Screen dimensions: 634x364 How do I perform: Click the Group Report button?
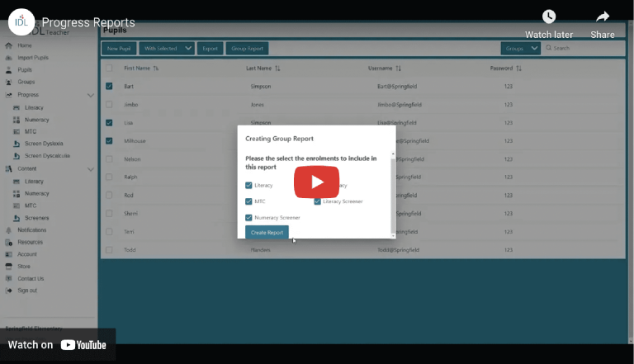[247, 48]
